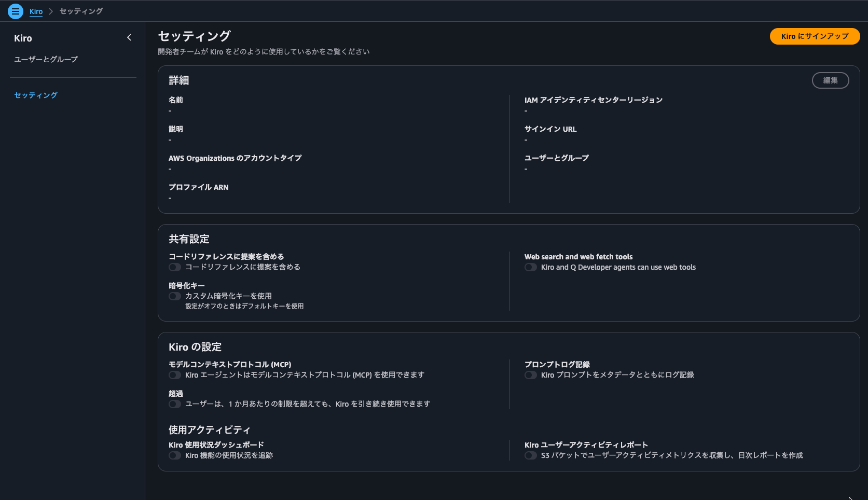Viewport: 868px width, 500px height.
Task: Click the 共有設定 section heading
Action: 189,239
